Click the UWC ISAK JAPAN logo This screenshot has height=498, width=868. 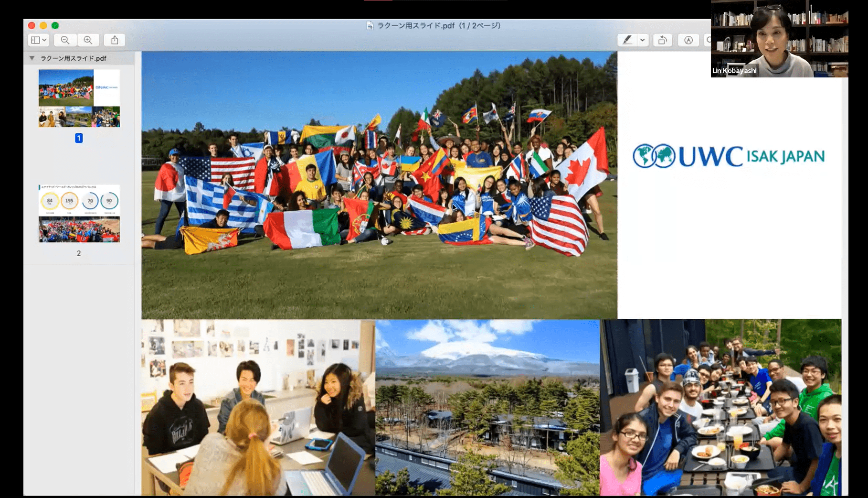coord(729,156)
